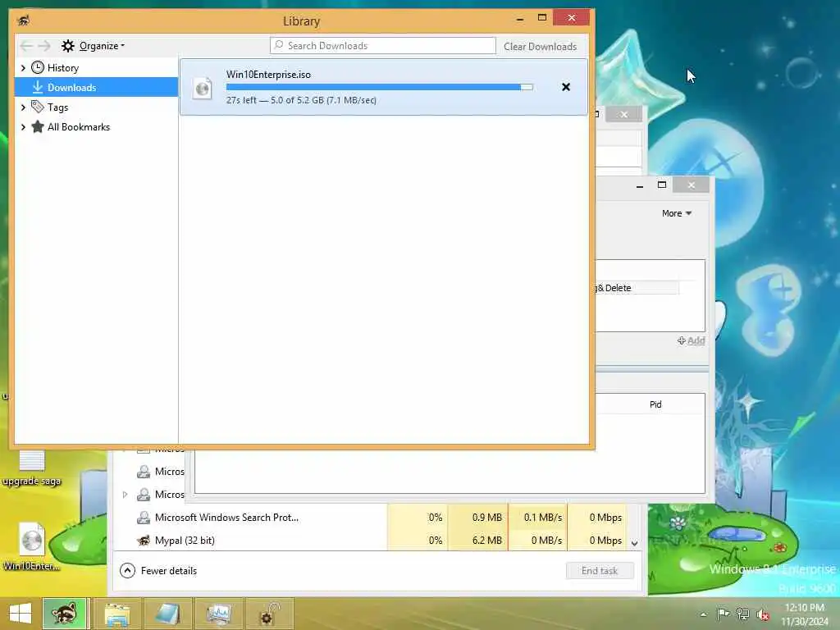Click the gear-and-lock taskbar icon
Image resolution: width=840 pixels, height=630 pixels.
point(269,614)
